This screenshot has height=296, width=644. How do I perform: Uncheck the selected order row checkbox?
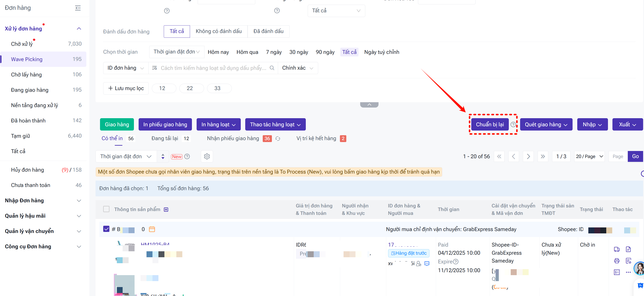coord(106,229)
